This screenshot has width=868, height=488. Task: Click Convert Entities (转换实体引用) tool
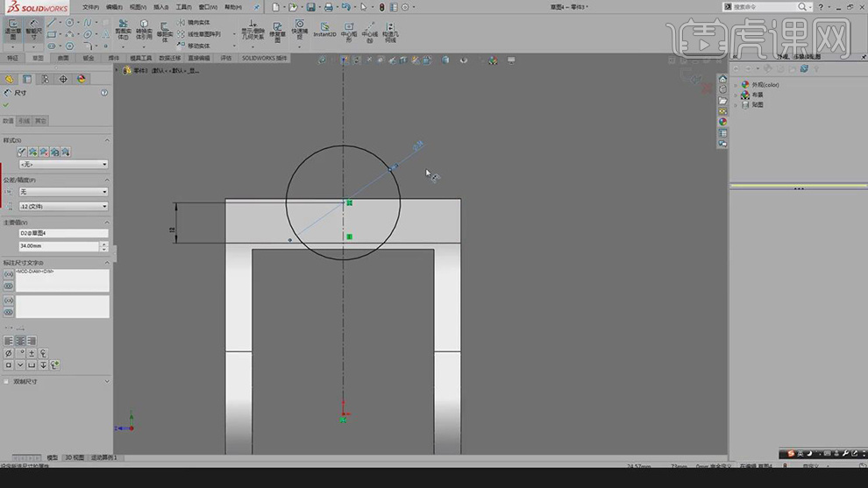[x=144, y=29]
